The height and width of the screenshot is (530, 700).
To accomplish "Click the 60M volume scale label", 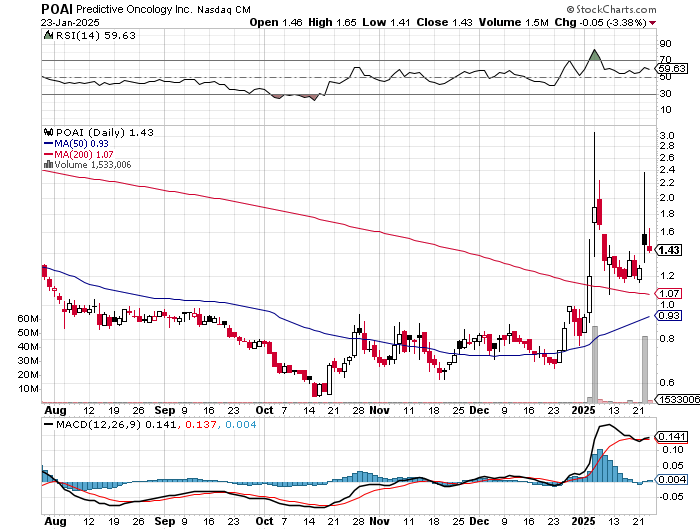I will [x=28, y=319].
